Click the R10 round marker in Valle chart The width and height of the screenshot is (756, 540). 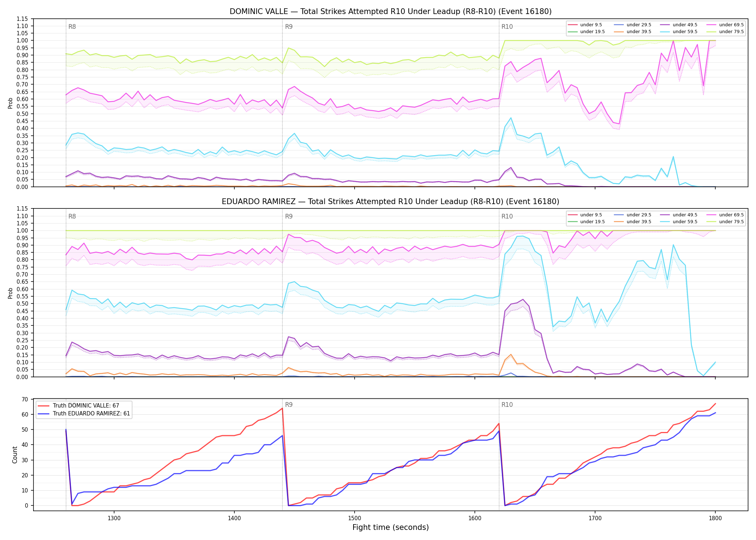[x=507, y=27]
